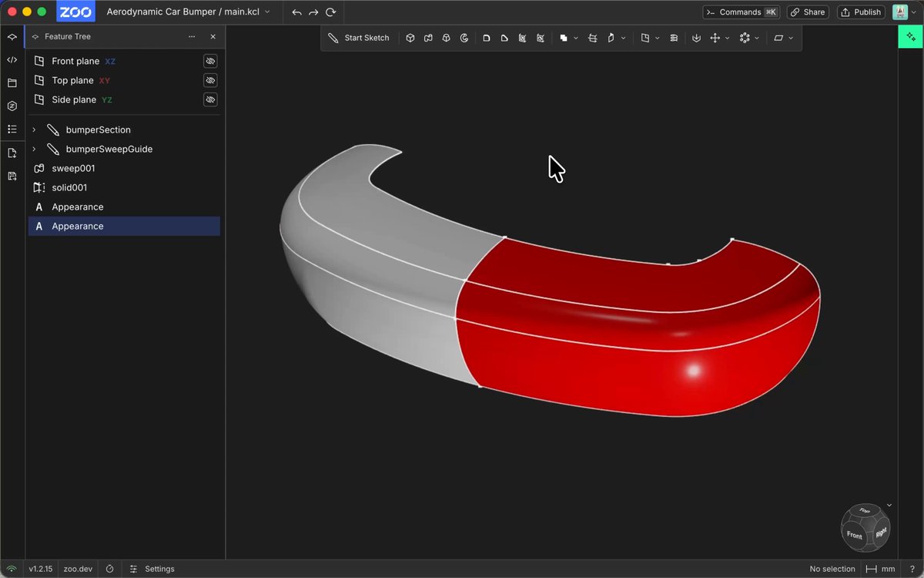Expand the bumperSweepGuide tree item
The image size is (924, 578).
34,149
